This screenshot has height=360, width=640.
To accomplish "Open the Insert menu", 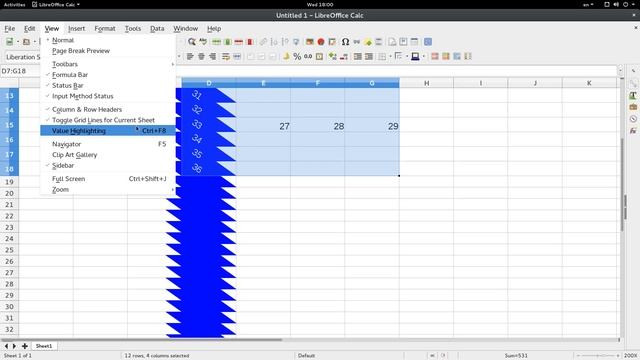I will [76, 29].
